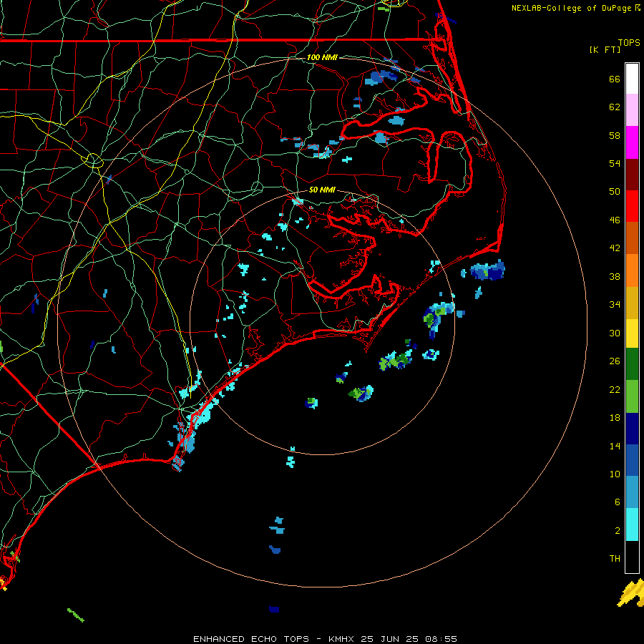Click the 6 value on the legend
644x644 pixels.
click(x=617, y=502)
